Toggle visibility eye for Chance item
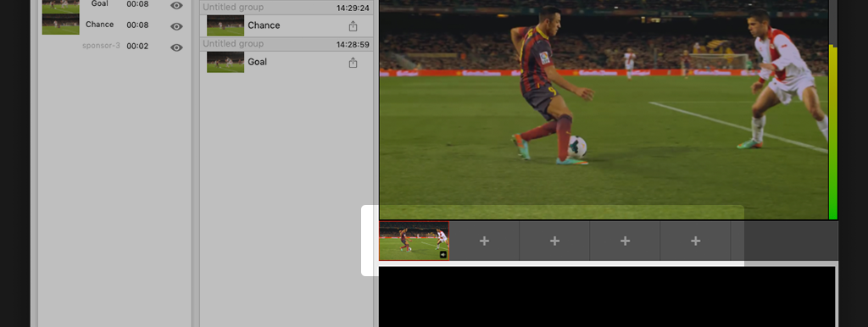 [x=176, y=26]
